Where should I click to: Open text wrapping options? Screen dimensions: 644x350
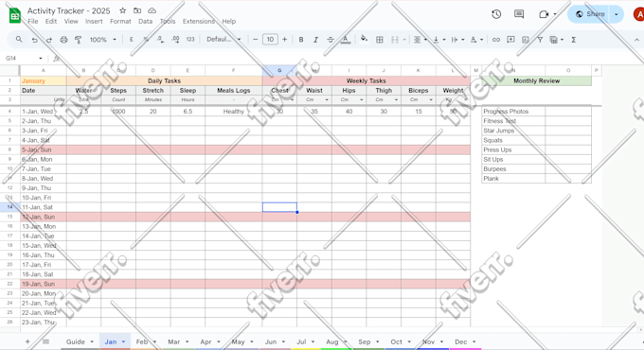(457, 40)
